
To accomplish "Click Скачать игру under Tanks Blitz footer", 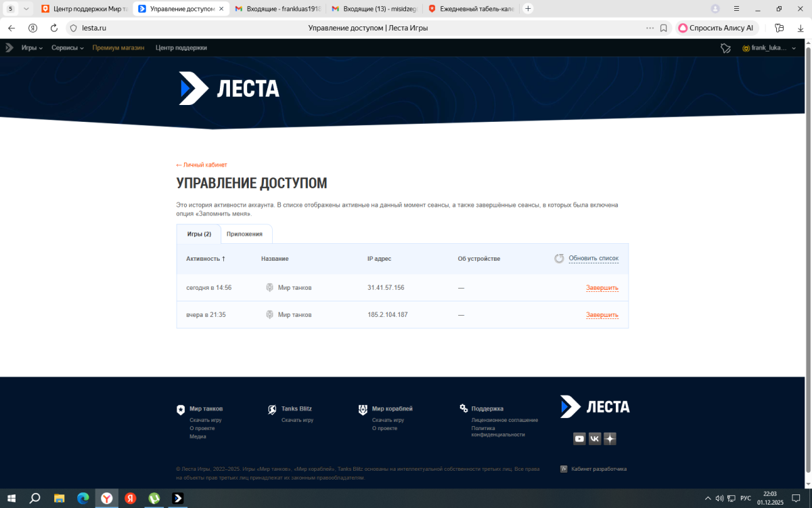I will pyautogui.click(x=298, y=420).
